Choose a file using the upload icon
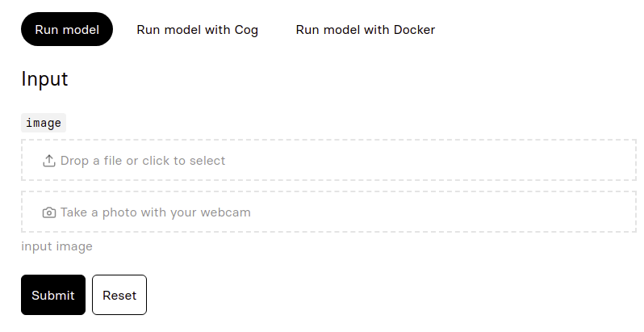The width and height of the screenshot is (644, 332). tap(49, 161)
